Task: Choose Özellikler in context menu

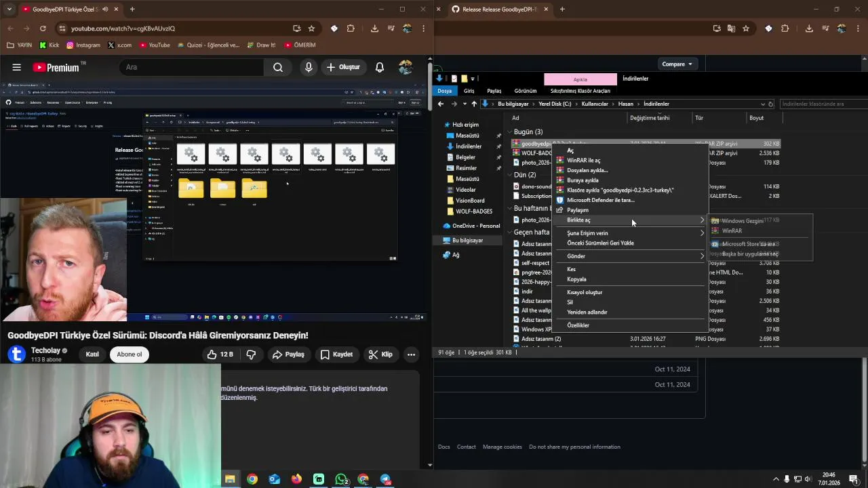Action: coord(578,325)
